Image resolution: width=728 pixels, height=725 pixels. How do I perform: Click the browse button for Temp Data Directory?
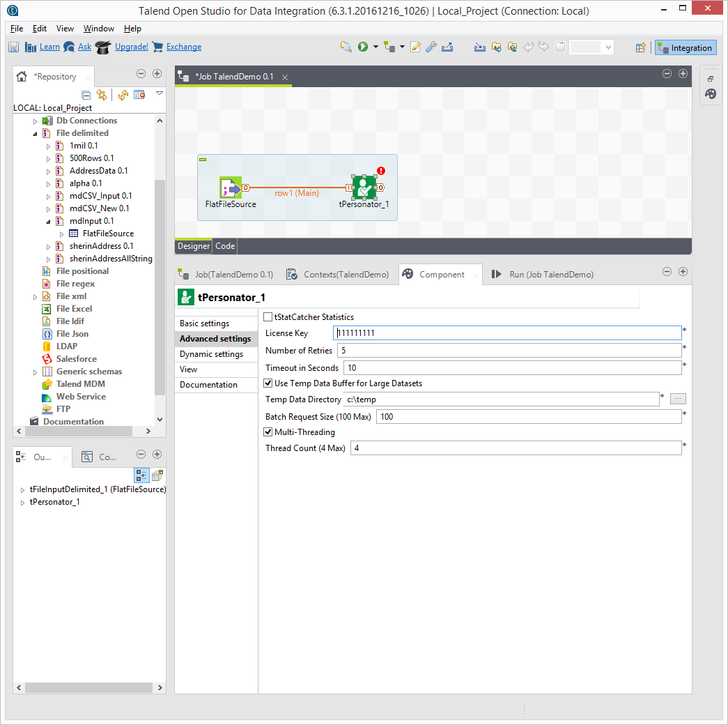pyautogui.click(x=678, y=399)
